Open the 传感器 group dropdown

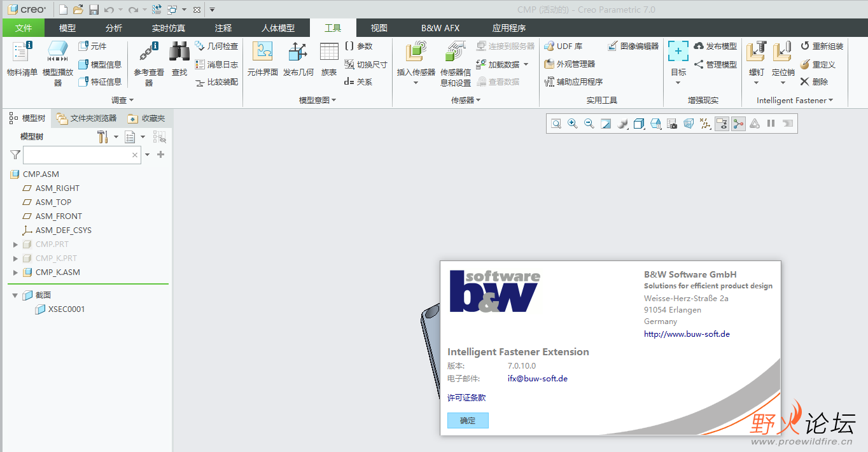tap(466, 100)
